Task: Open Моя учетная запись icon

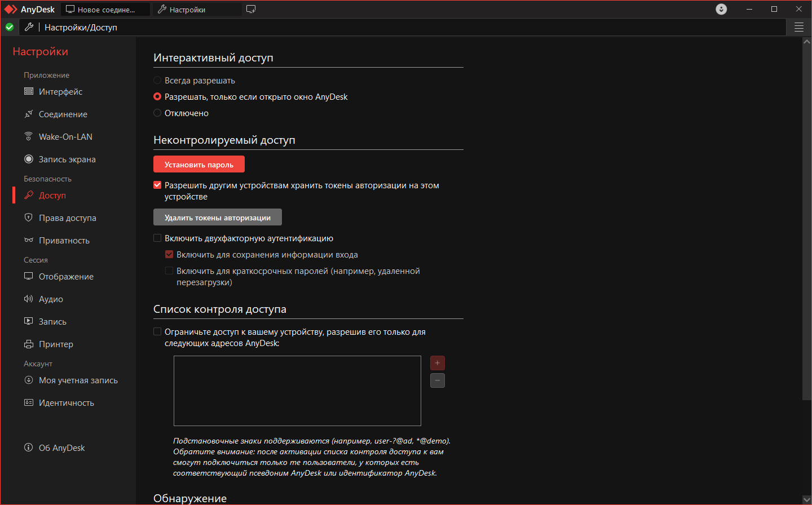Action: (x=29, y=380)
